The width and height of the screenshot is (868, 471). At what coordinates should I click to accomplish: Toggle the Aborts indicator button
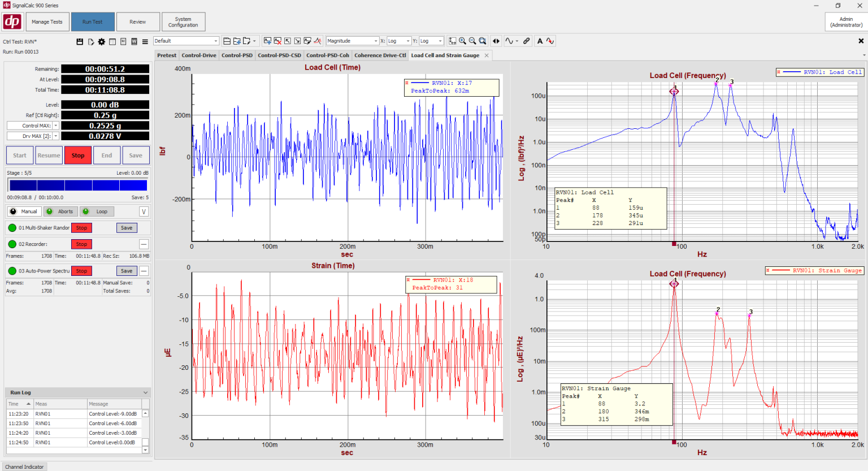click(60, 211)
